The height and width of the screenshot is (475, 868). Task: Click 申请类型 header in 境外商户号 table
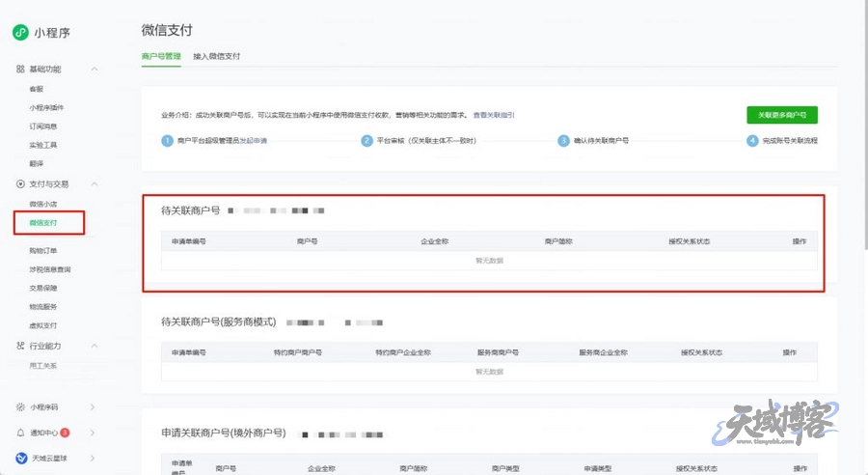pos(597,468)
